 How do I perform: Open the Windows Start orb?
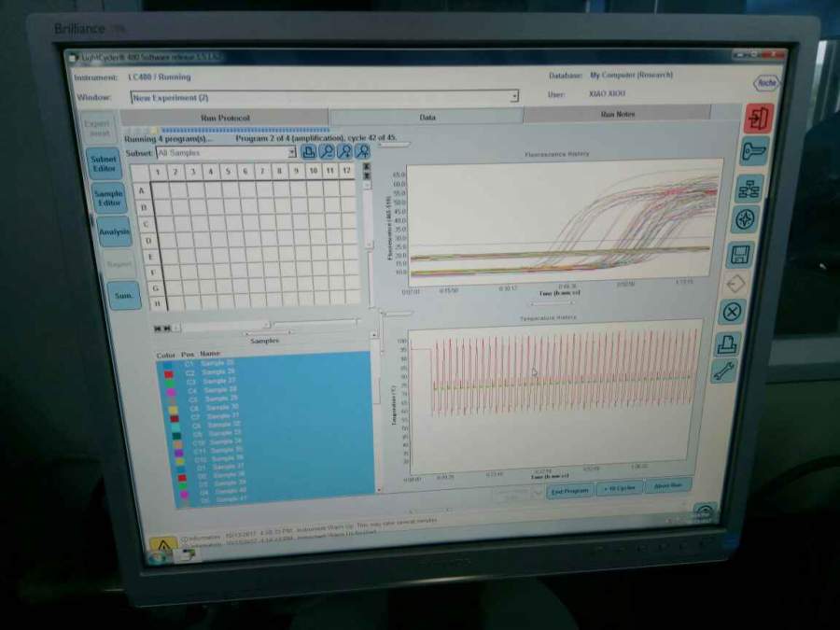tap(157, 558)
